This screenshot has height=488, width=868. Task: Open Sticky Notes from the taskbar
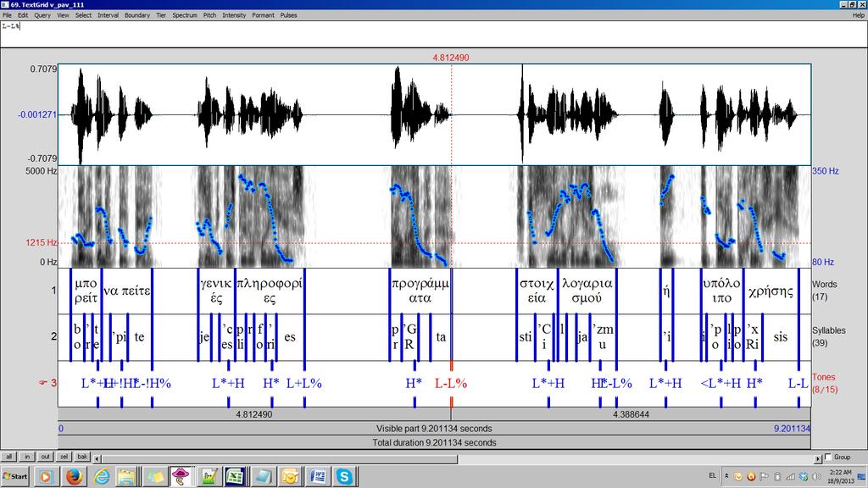pos(154,476)
